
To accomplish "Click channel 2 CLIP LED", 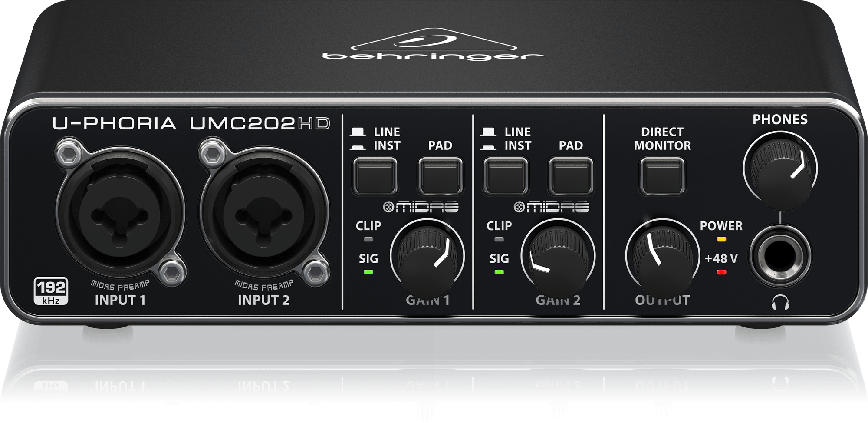I will click(499, 239).
